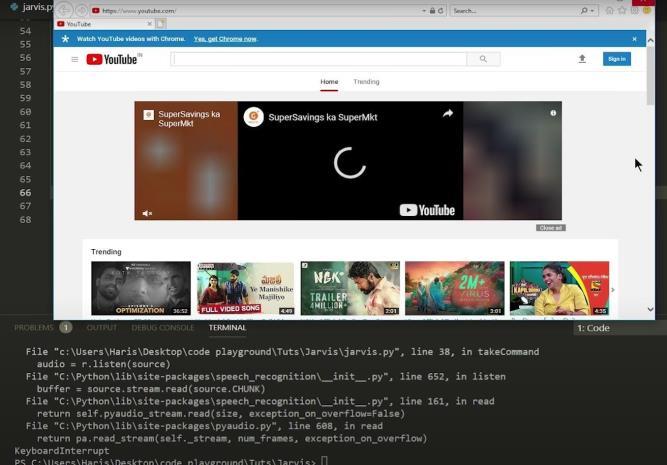Click the Sign in button
This screenshot has height=465, width=667.
click(617, 59)
